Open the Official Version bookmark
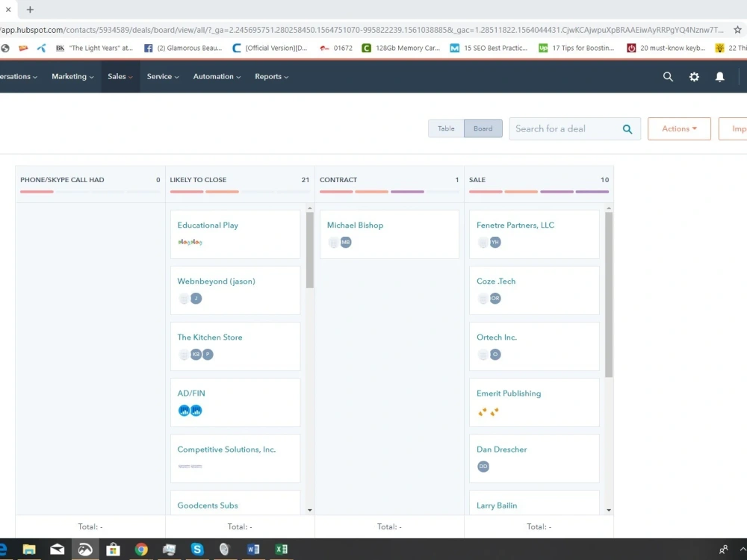This screenshot has width=747, height=560. (x=270, y=48)
